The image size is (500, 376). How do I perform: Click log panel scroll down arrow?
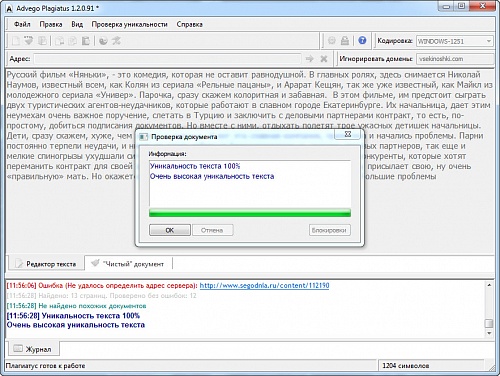[x=489, y=333]
